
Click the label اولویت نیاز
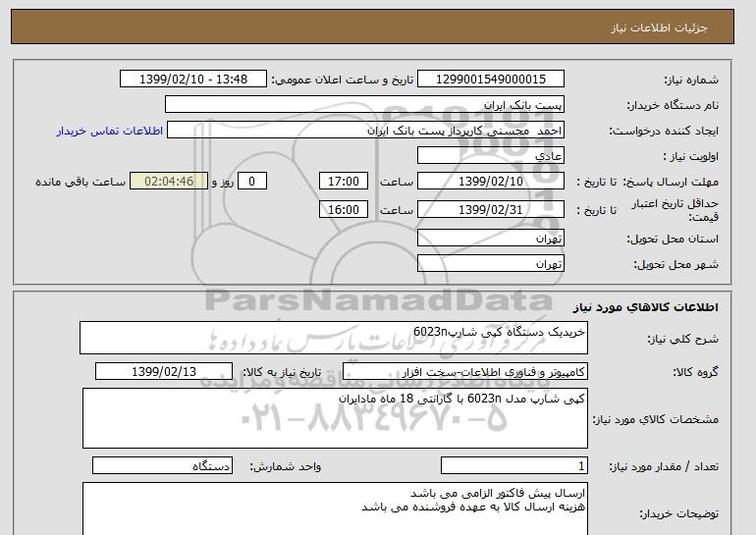pos(690,156)
